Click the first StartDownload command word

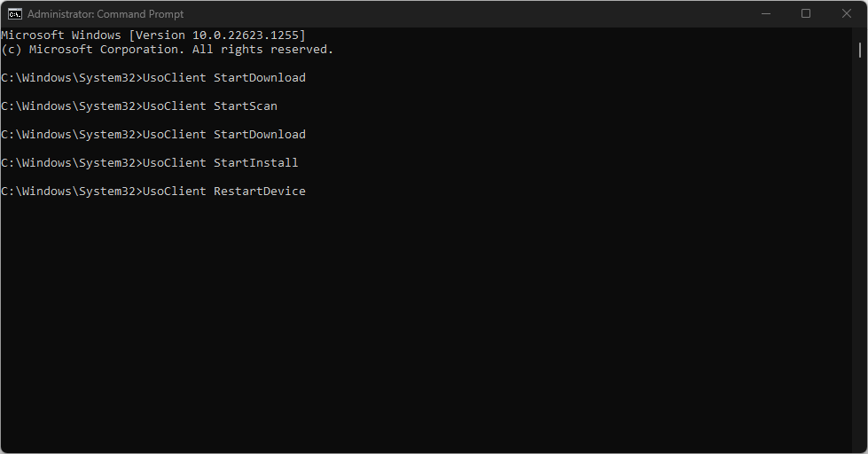pos(259,78)
